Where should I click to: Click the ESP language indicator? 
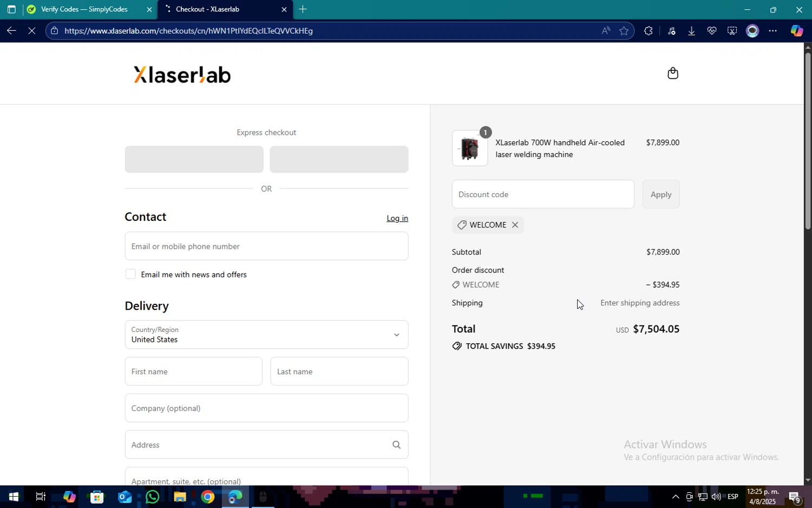(733, 497)
